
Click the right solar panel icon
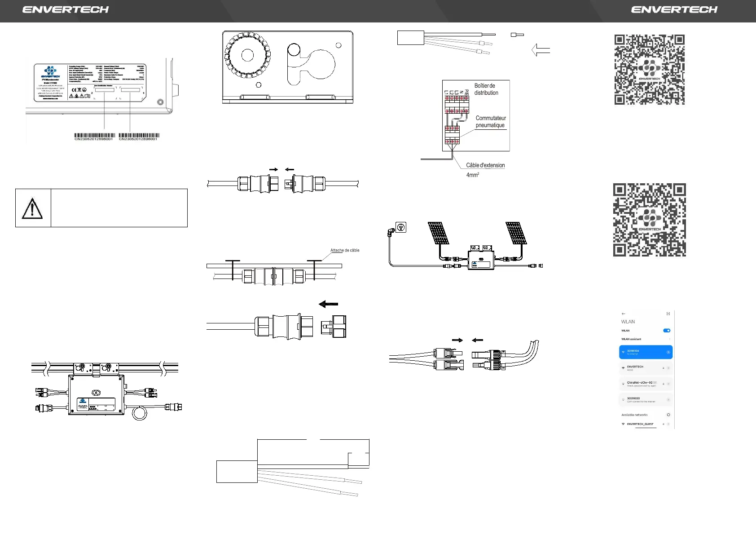pyautogui.click(x=516, y=233)
